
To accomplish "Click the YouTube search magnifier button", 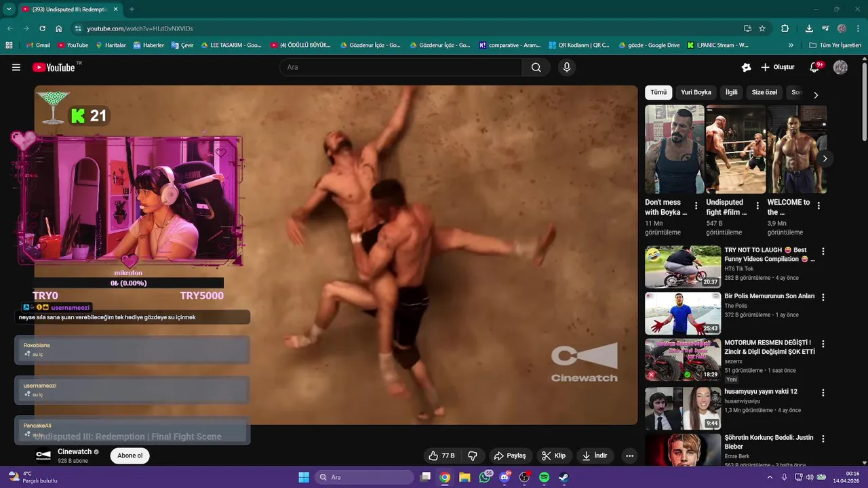I will (536, 67).
